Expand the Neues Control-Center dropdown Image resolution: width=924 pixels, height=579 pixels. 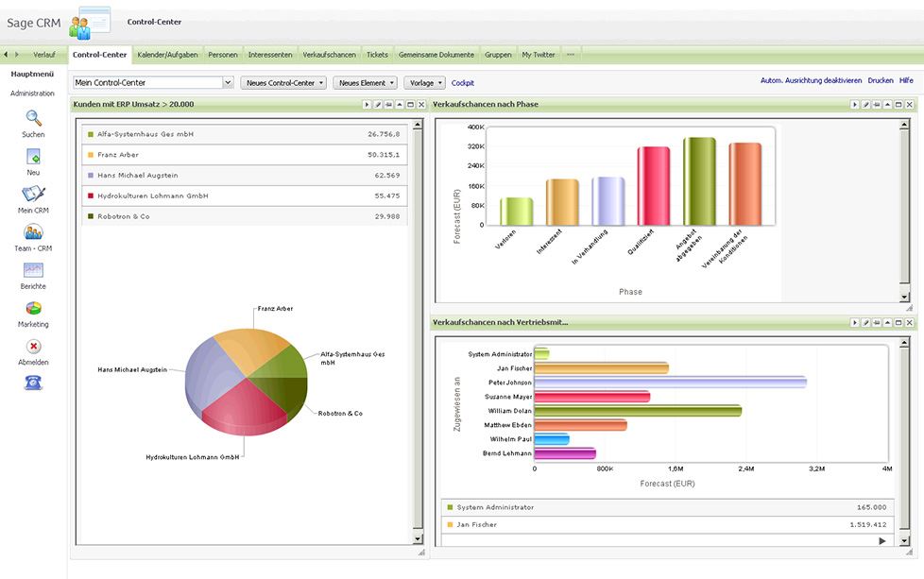coord(283,83)
